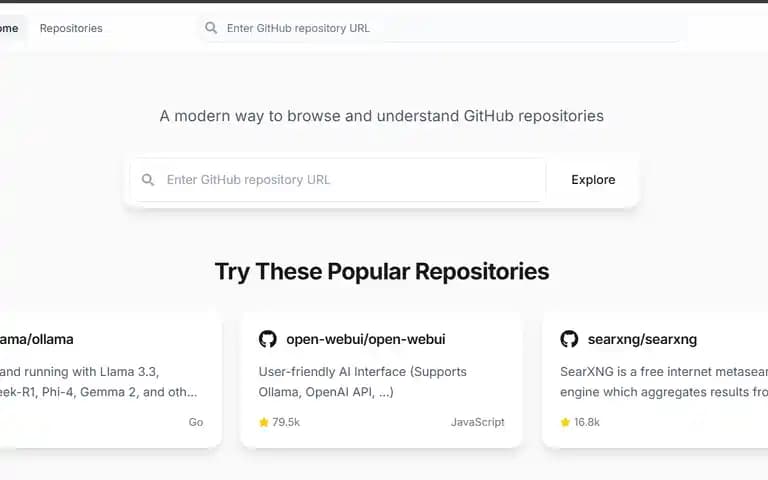This screenshot has width=768, height=480.
Task: Click the magnifier icon in the main search box
Action: (x=148, y=180)
